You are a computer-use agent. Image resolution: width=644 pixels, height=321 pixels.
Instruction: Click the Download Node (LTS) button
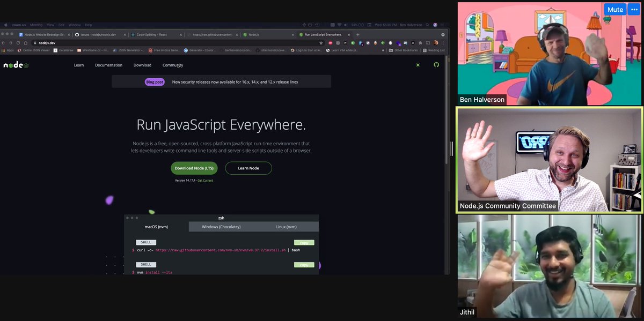pyautogui.click(x=194, y=168)
